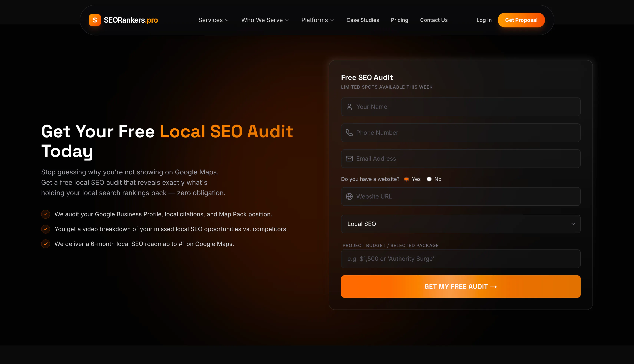Click the Who We Serve chevron arrow
This screenshot has width=634, height=364.
click(x=287, y=20)
